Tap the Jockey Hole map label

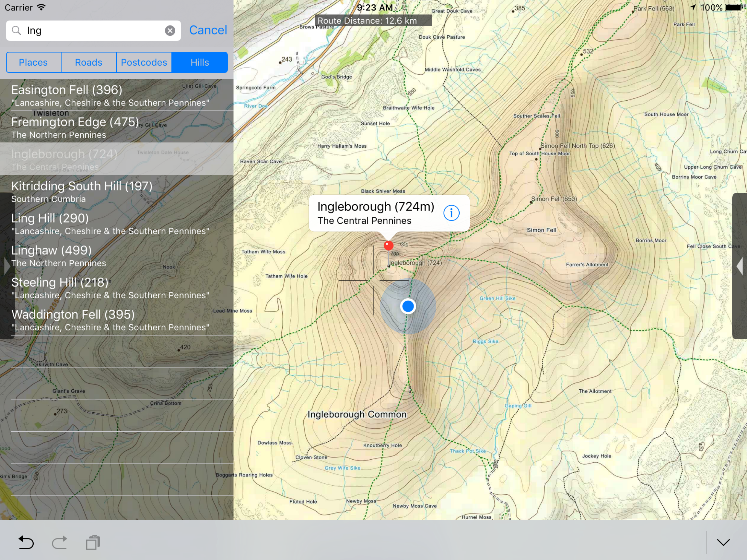coord(597,456)
